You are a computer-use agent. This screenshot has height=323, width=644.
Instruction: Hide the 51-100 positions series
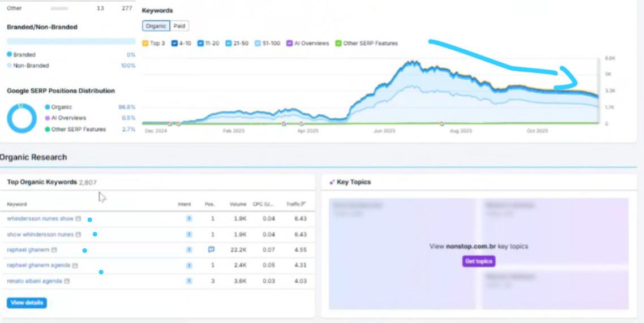[257, 43]
